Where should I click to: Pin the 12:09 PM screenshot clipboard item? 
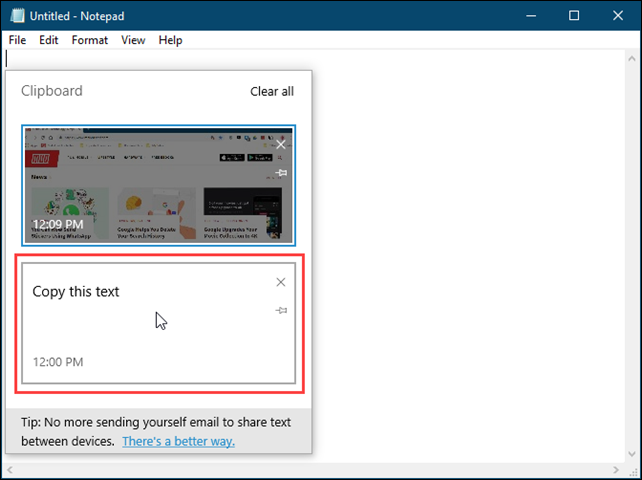pyautogui.click(x=281, y=173)
